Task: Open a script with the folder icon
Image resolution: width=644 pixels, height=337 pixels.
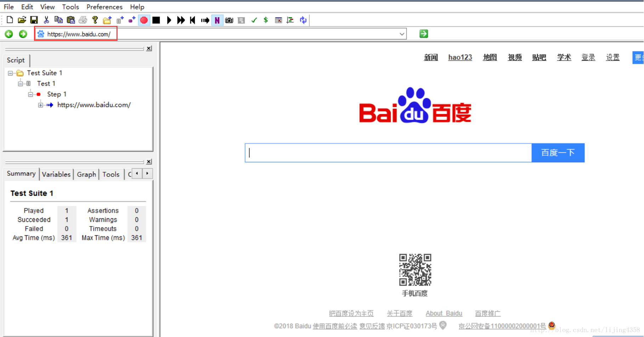Action: [22, 20]
